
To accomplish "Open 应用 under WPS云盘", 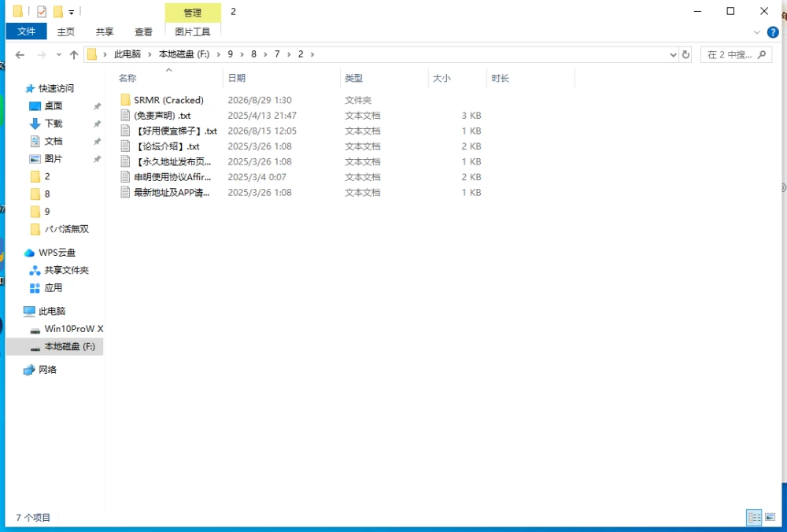I will point(54,287).
